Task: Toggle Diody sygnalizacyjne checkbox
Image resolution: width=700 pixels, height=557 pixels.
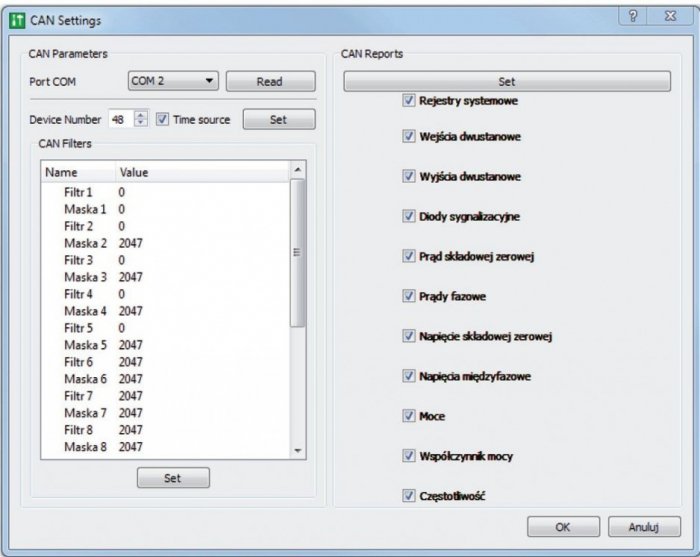Action: (x=408, y=216)
